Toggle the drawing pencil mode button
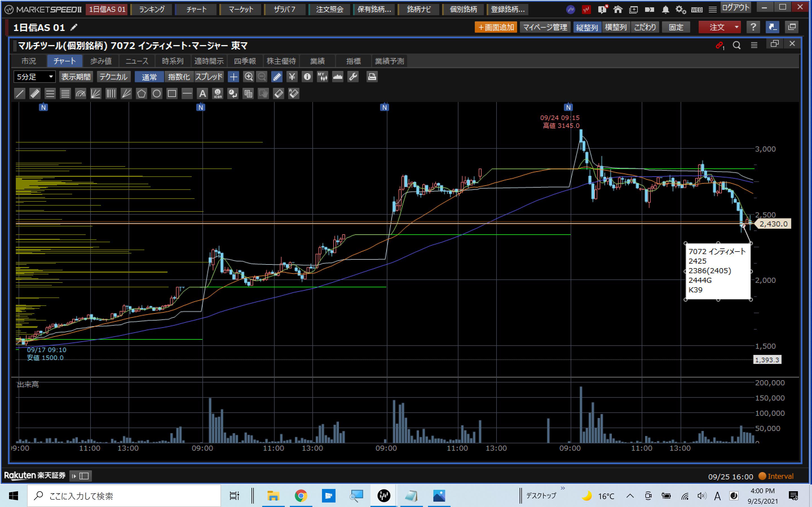Viewport: 812px width, 507px height. (277, 77)
